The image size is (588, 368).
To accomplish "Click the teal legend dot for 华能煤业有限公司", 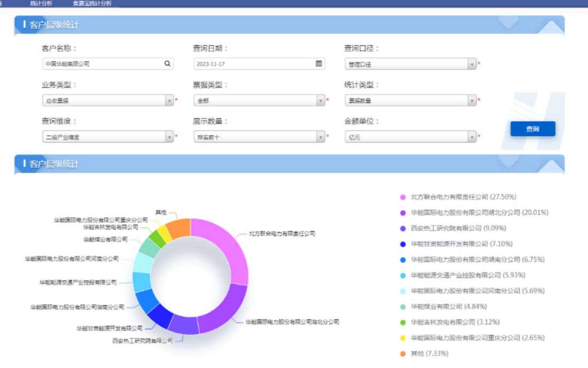I will [403, 307].
